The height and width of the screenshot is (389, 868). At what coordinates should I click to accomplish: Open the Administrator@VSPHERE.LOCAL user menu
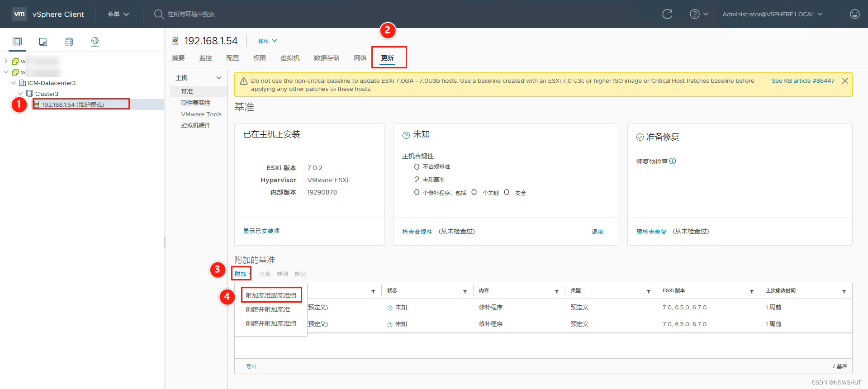pyautogui.click(x=773, y=14)
